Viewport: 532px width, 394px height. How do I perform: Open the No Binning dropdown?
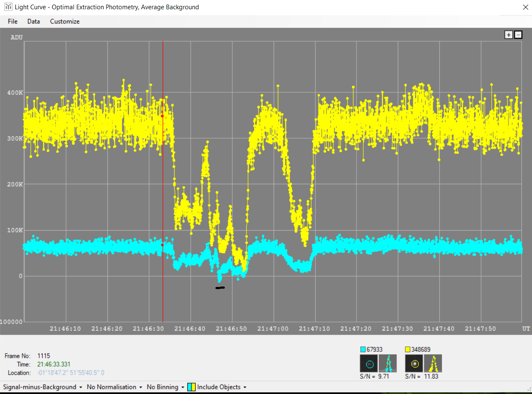(165, 387)
